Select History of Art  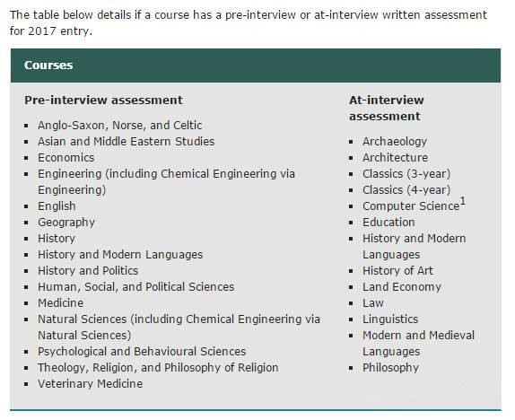pyautogui.click(x=397, y=270)
